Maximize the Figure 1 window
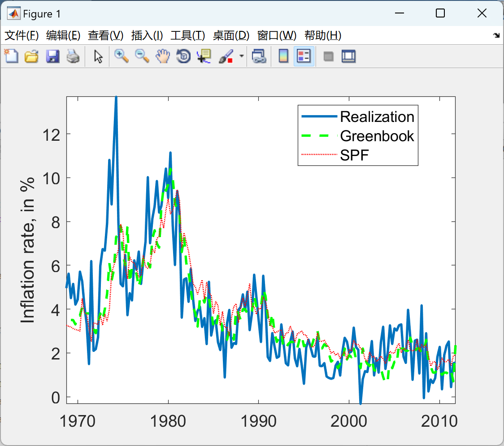This screenshot has width=504, height=446. tap(440, 13)
